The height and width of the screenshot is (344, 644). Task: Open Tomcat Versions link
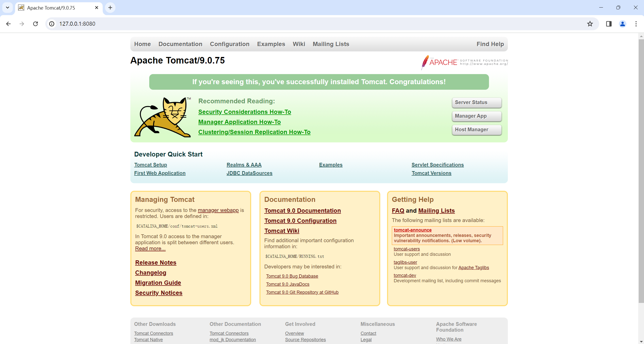coord(431,173)
